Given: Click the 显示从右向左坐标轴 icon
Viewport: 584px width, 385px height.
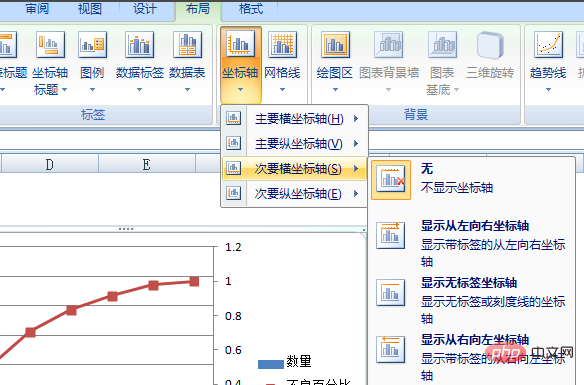Looking at the screenshot, I should point(390,349).
